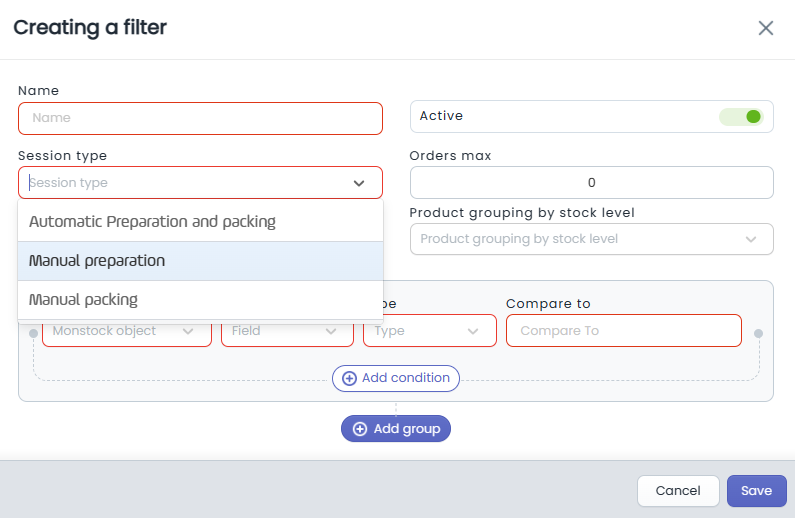Image resolution: width=795 pixels, height=518 pixels.
Task: Focus the Name input field
Action: [200, 118]
